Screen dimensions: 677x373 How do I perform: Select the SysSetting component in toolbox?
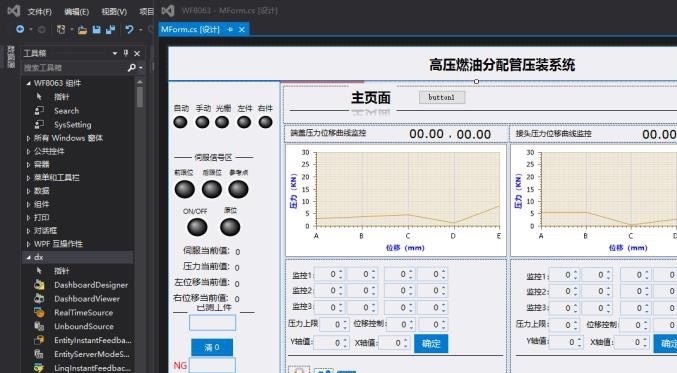(x=73, y=125)
